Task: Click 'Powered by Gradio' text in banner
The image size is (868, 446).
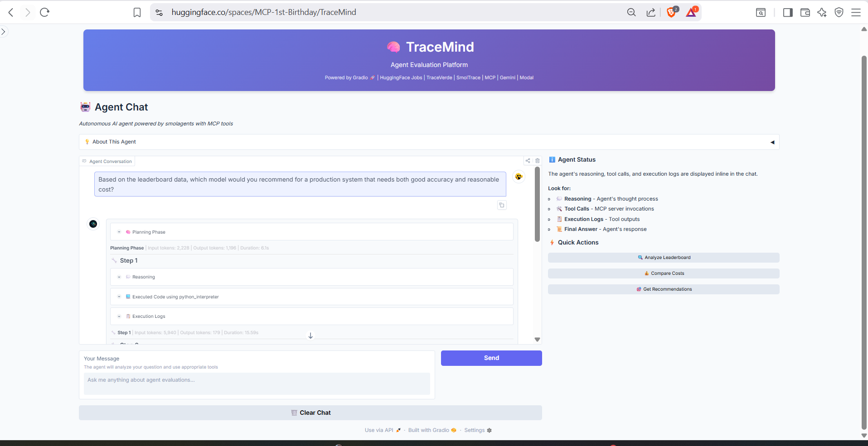Action: click(x=346, y=78)
